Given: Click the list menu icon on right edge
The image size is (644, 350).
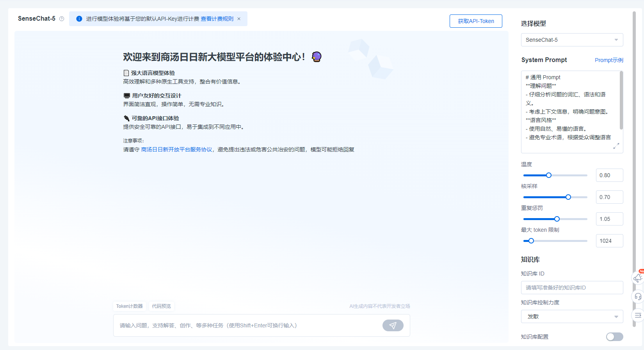Looking at the screenshot, I should (x=638, y=315).
